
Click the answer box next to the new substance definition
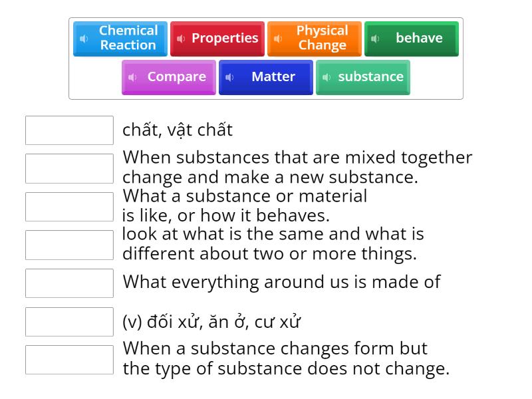tap(69, 168)
